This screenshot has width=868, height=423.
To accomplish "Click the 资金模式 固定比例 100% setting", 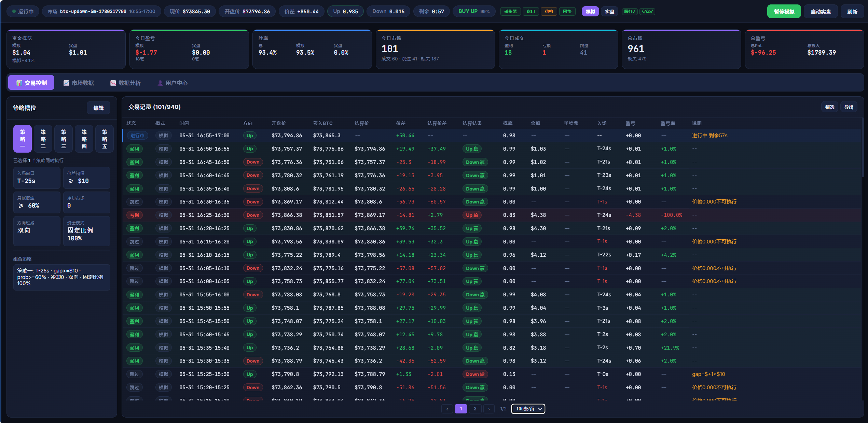I will coord(87,231).
